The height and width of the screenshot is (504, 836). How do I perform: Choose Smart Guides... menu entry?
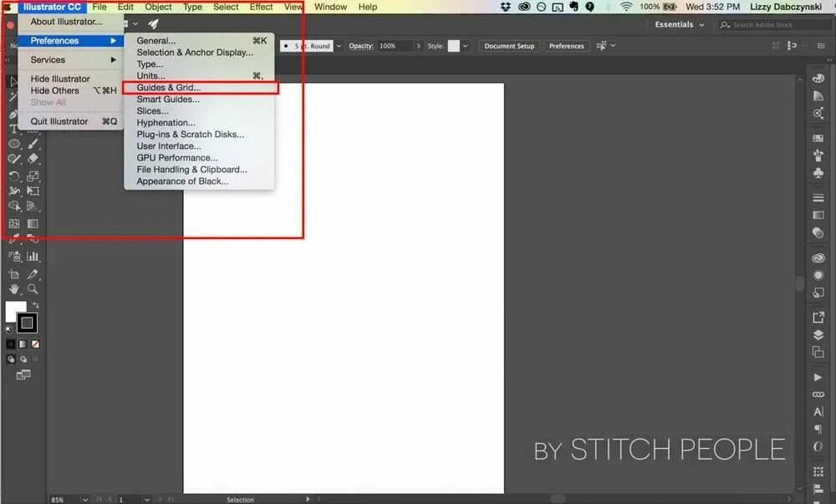(x=200, y=99)
